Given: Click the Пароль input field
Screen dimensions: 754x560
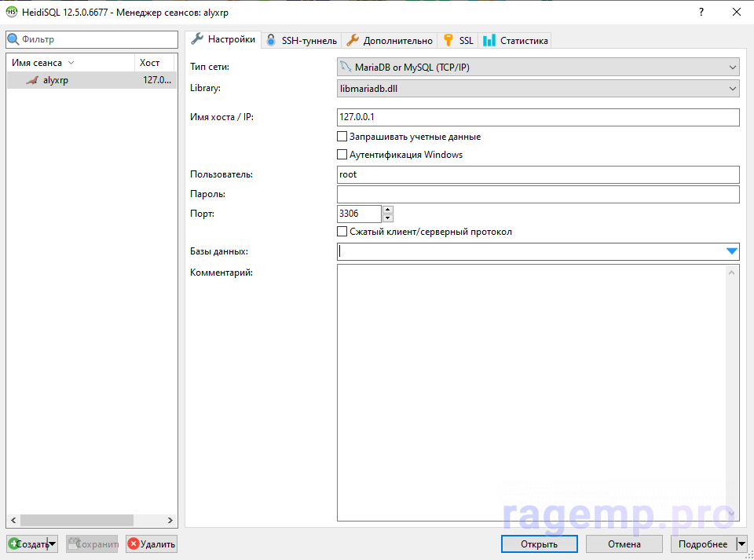Looking at the screenshot, I should [x=538, y=194].
